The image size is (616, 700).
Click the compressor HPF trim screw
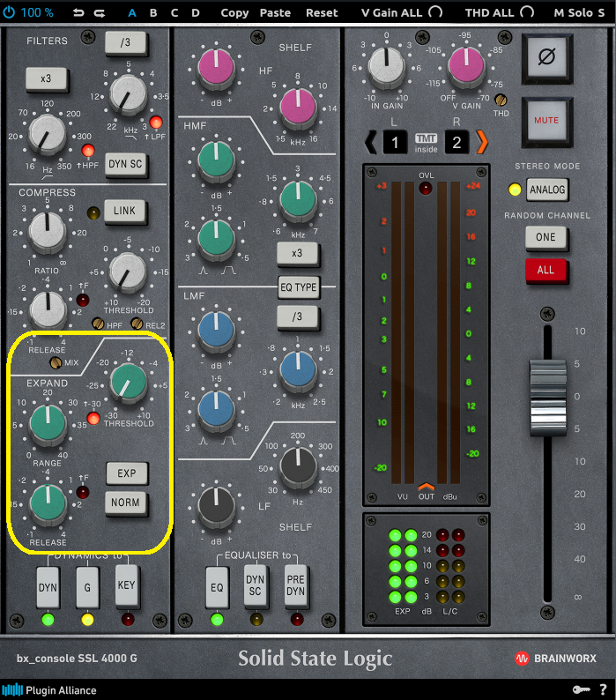tap(98, 324)
